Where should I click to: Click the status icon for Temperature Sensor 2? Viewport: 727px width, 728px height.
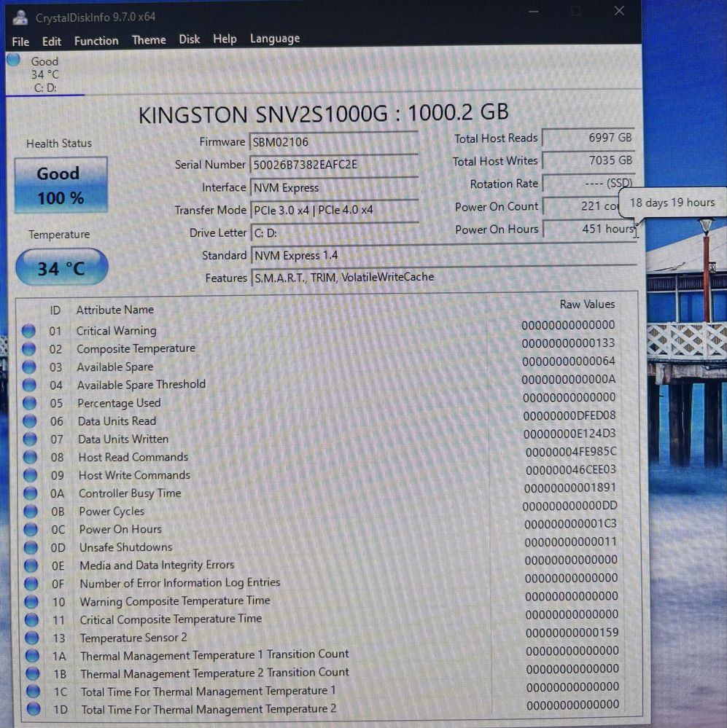(32, 638)
